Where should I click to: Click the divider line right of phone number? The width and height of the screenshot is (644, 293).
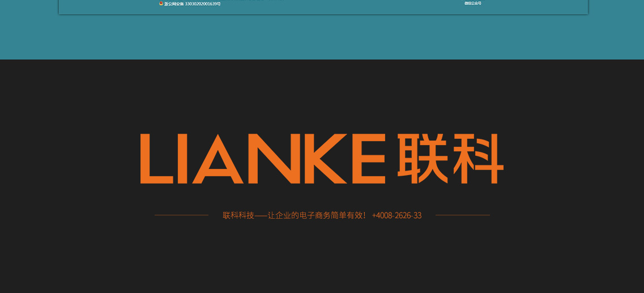[462, 215]
